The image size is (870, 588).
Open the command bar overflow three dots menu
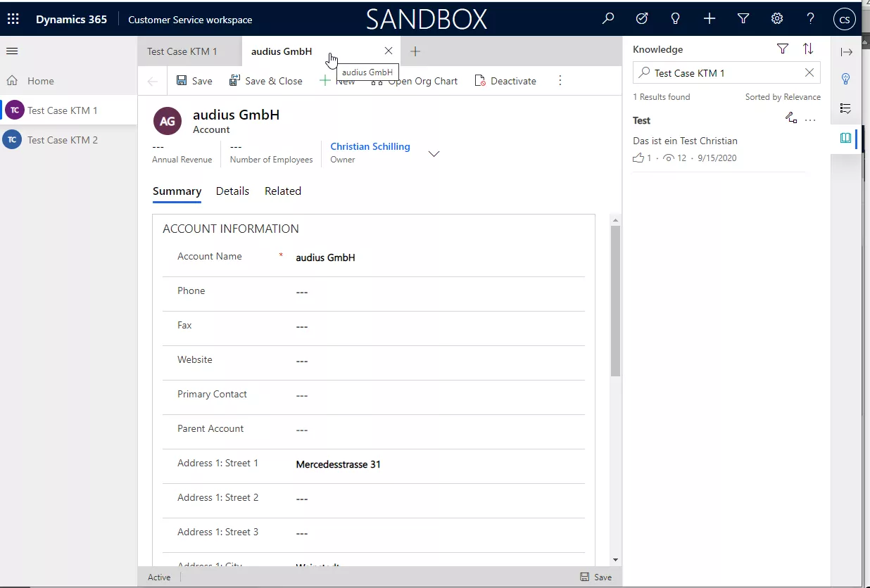point(560,81)
